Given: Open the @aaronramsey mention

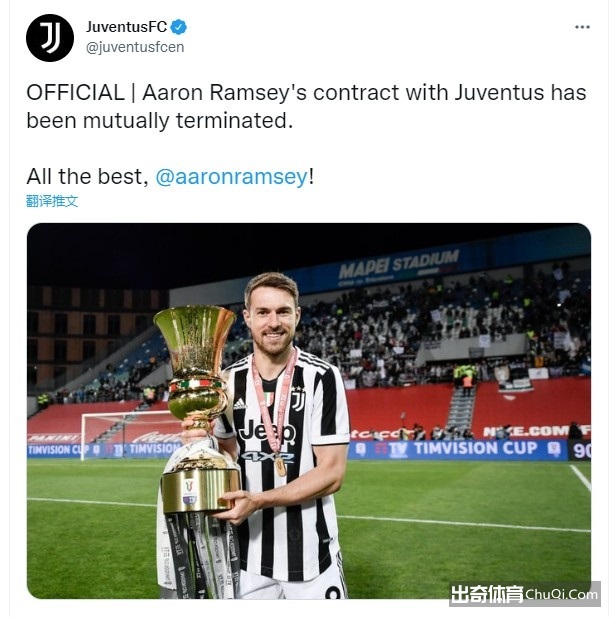Looking at the screenshot, I should coord(231,176).
